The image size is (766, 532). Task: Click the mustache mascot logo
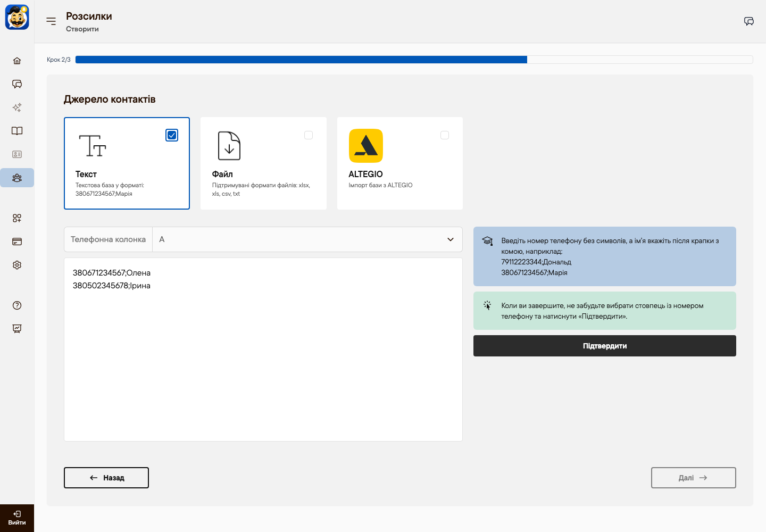point(17,17)
